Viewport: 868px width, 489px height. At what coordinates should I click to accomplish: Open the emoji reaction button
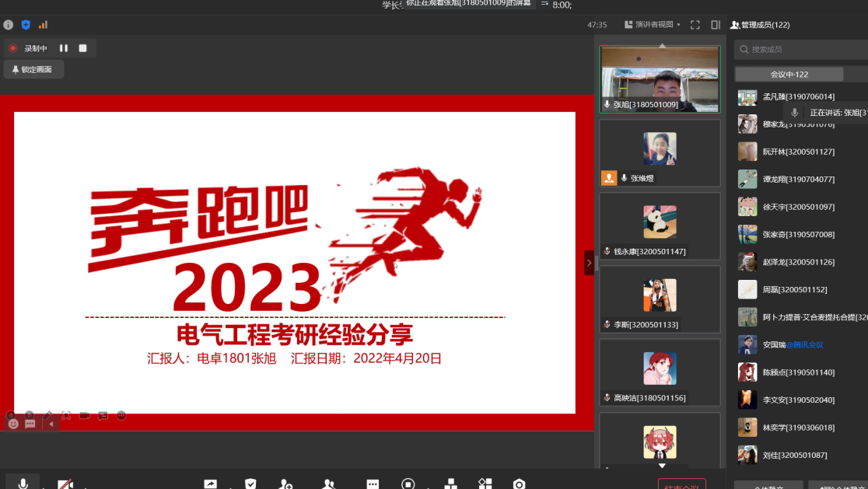[13, 424]
